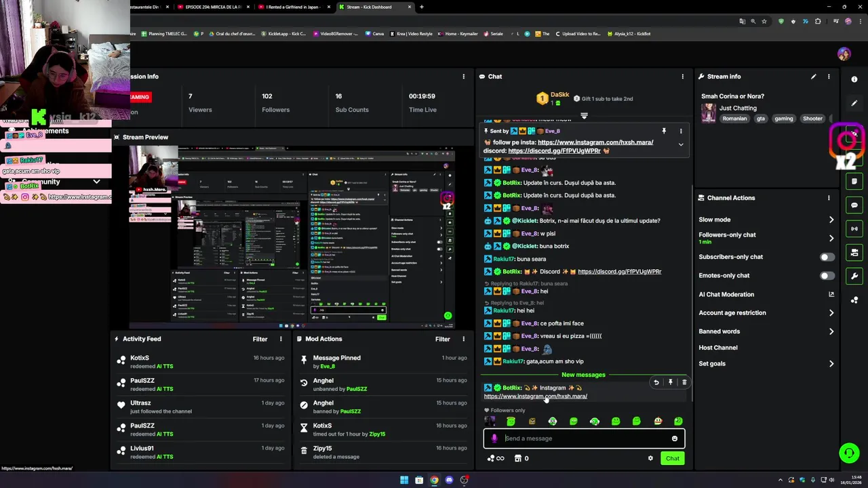The width and height of the screenshot is (868, 488).
Task: Click the channel points infinity icon
Action: pyautogui.click(x=496, y=458)
